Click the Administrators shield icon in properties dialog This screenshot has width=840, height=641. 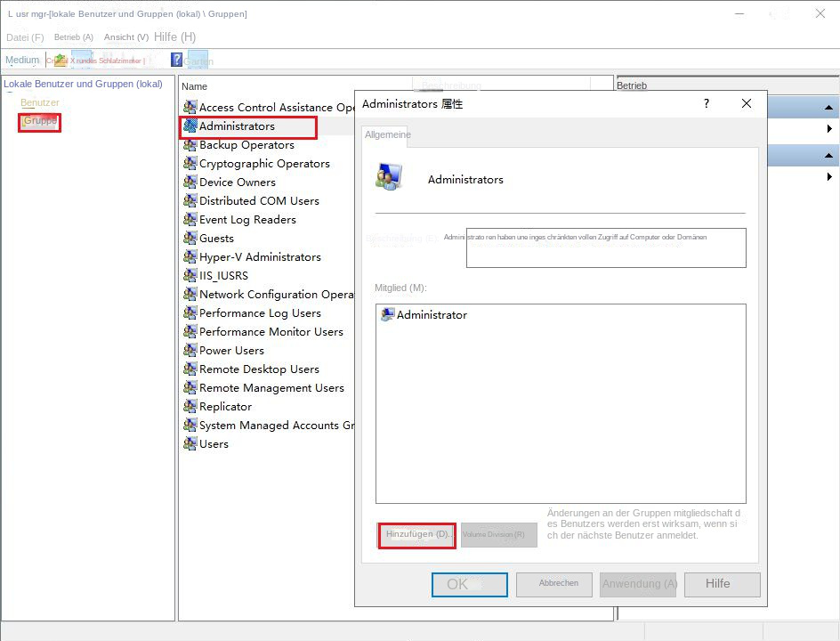pyautogui.click(x=389, y=176)
